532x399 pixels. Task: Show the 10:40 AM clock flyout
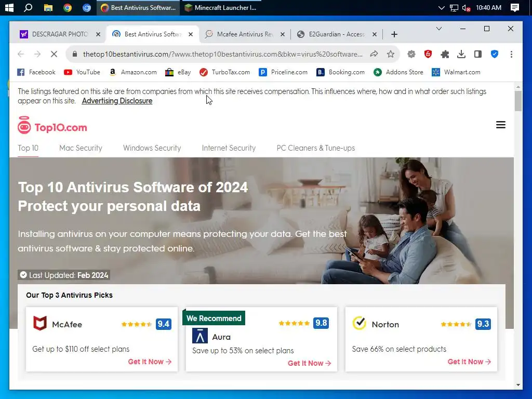(488, 7)
